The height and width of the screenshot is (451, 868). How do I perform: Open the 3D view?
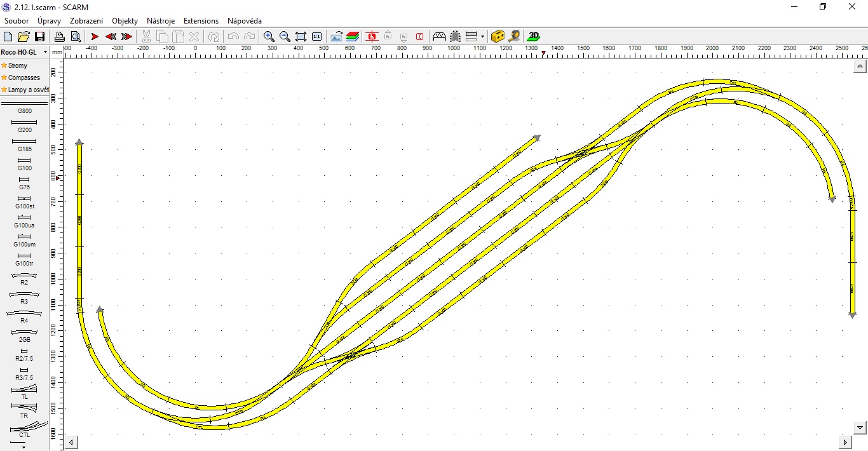coord(534,37)
